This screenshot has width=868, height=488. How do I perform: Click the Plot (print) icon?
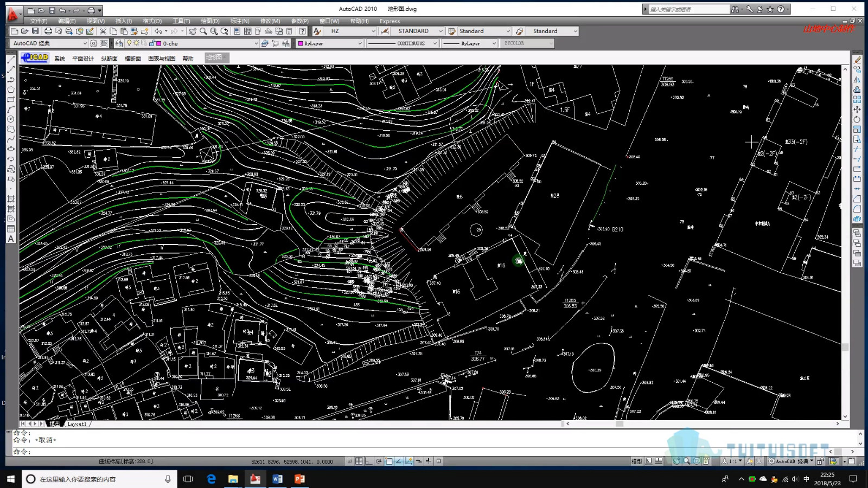48,31
